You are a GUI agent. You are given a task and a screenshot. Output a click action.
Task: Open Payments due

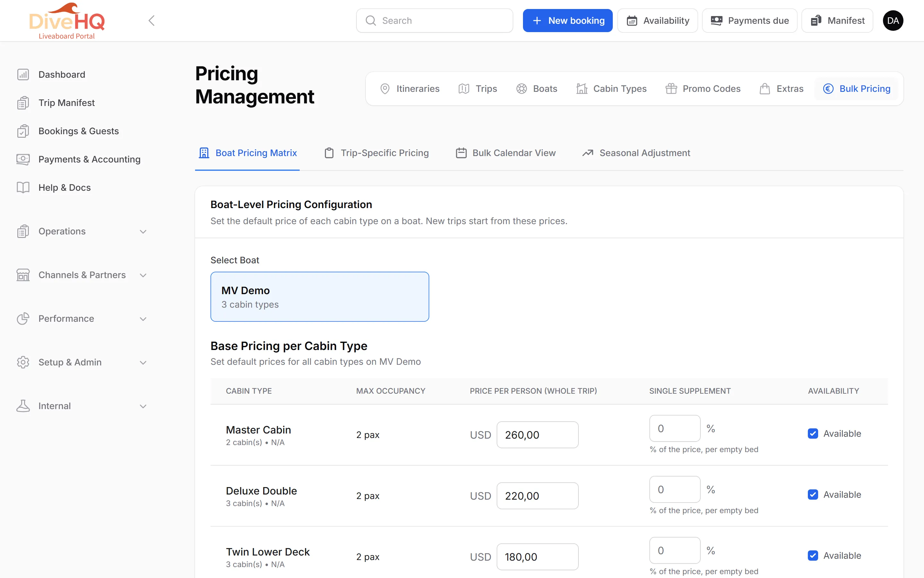749,21
